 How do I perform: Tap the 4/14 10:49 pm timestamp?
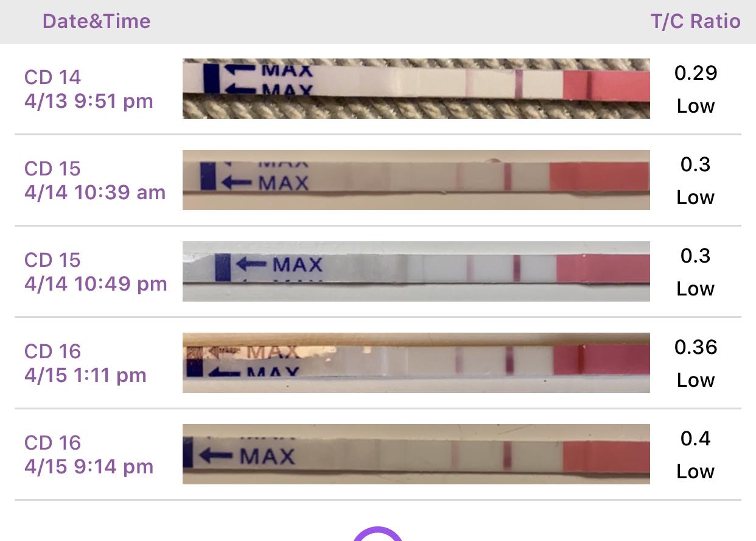pyautogui.click(x=96, y=284)
